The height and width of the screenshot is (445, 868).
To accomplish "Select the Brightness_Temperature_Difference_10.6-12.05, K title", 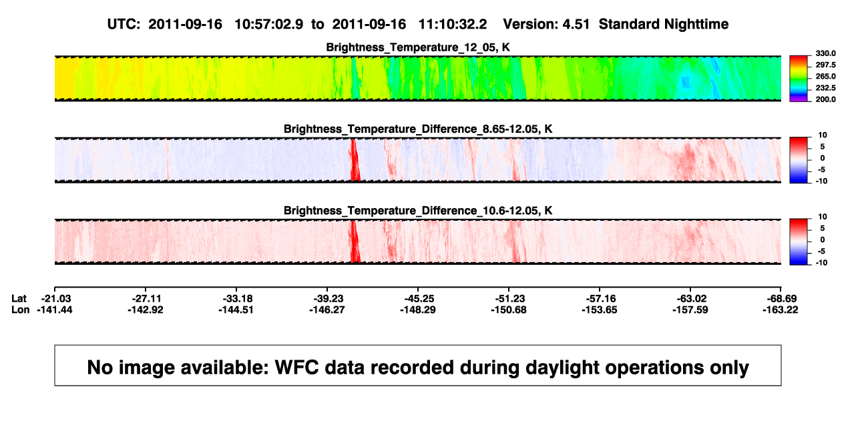I will click(x=417, y=210).
